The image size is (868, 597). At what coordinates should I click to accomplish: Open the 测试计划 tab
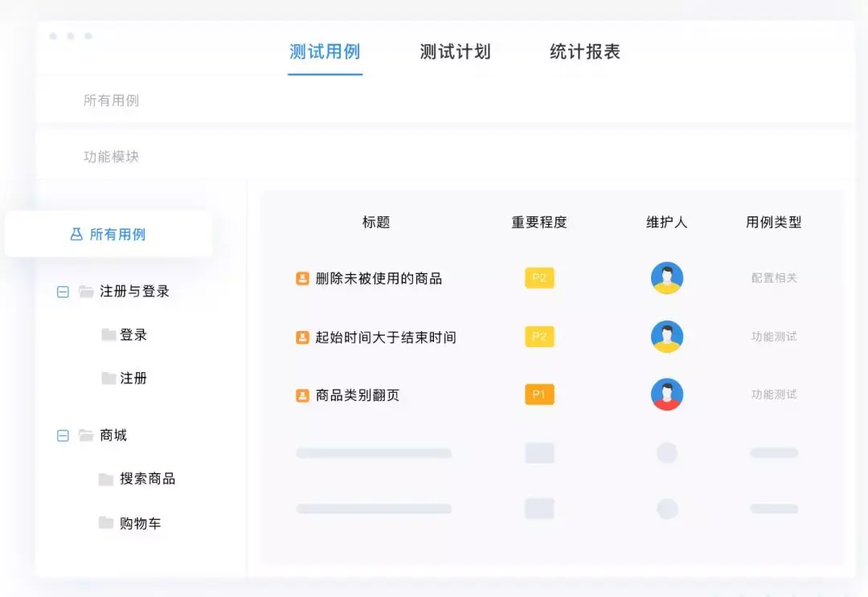[455, 51]
